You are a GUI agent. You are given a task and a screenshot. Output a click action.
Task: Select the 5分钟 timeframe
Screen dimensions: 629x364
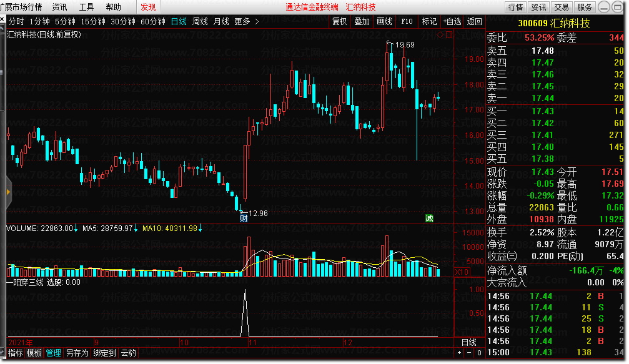tap(65, 22)
